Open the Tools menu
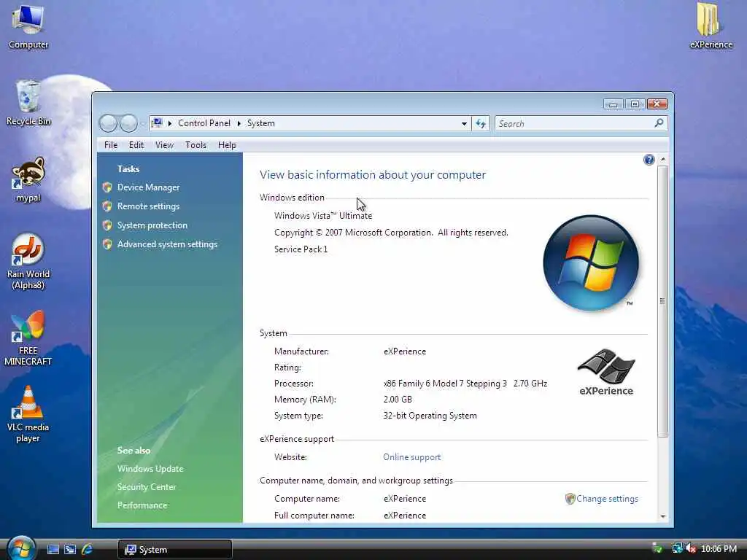This screenshot has height=560, width=747. (196, 145)
